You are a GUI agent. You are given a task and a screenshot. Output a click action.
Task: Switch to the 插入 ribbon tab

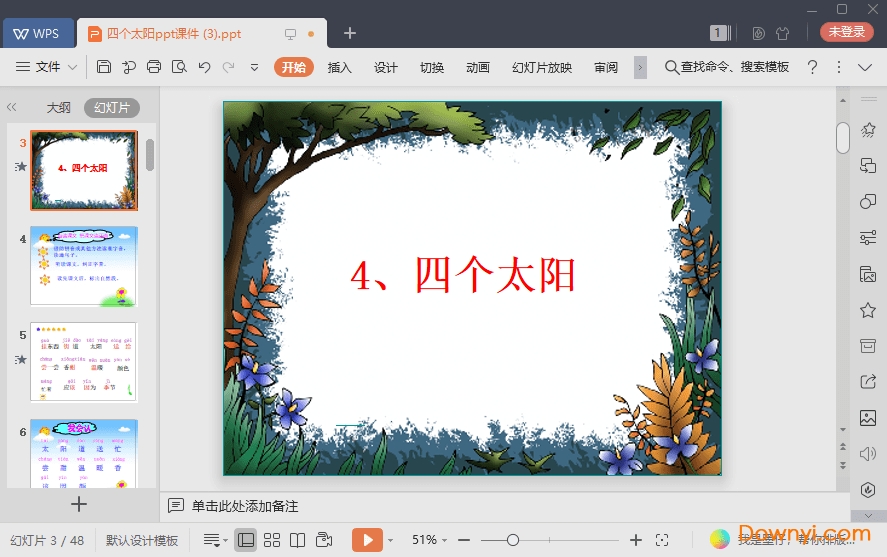click(x=339, y=67)
